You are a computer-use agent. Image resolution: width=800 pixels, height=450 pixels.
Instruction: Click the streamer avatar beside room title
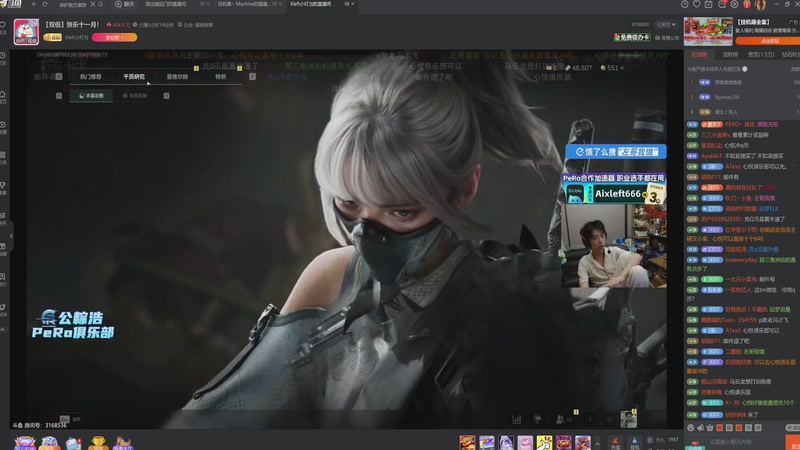coord(26,32)
